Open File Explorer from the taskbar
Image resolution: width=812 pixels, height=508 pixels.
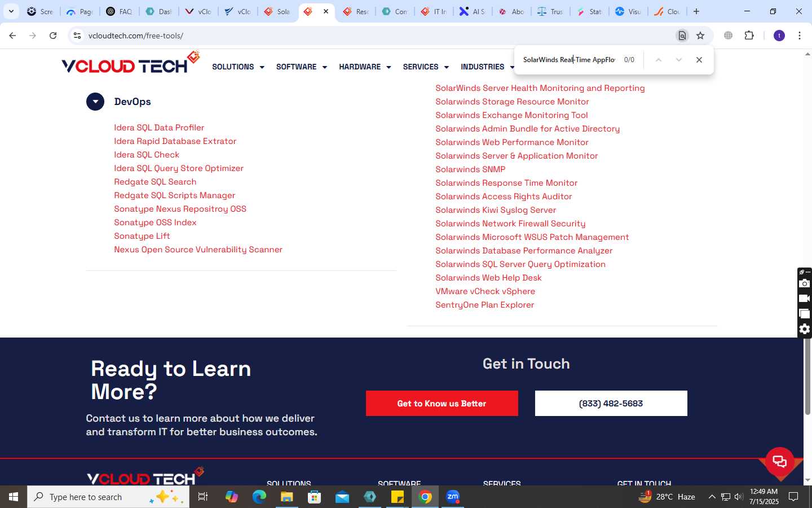(286, 497)
